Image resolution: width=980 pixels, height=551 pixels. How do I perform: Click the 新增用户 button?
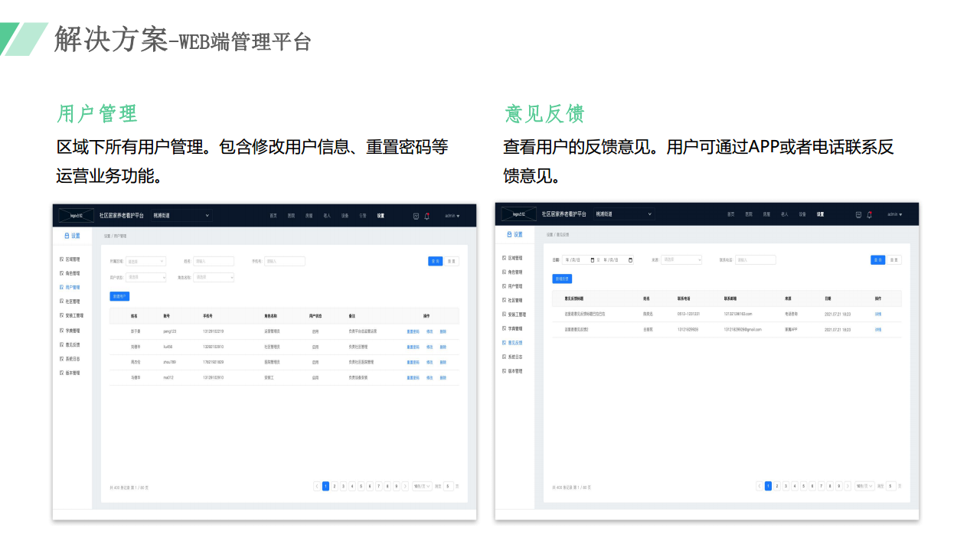click(119, 295)
